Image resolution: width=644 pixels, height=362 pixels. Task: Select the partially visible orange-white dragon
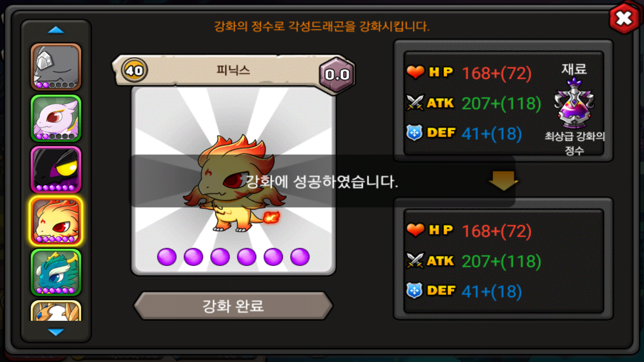tap(56, 311)
